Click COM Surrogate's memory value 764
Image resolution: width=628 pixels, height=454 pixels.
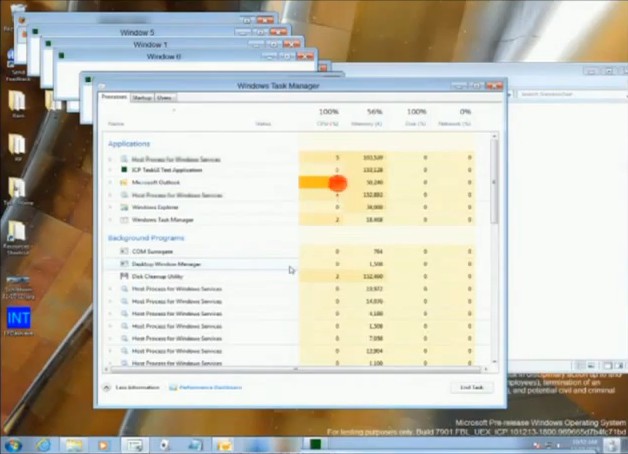tap(378, 251)
